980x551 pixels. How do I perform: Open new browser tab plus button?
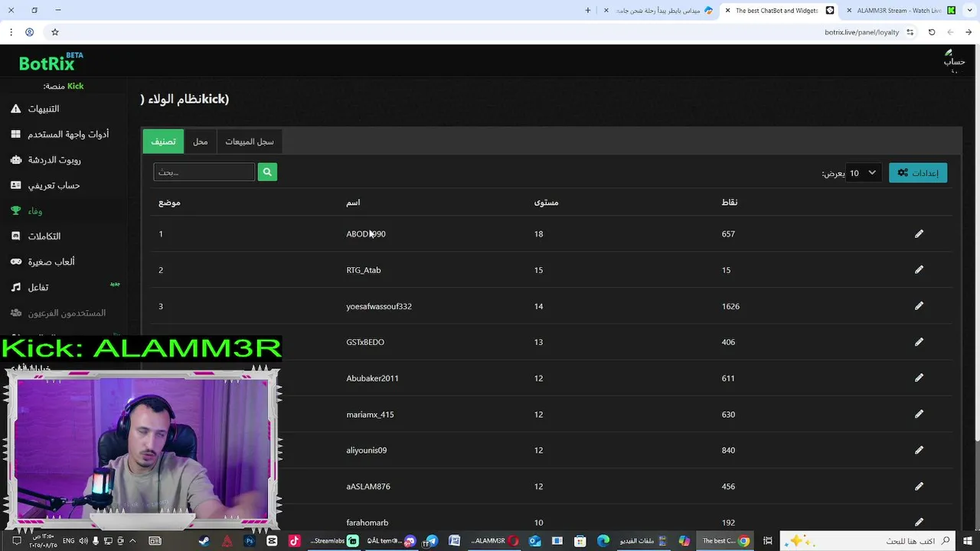(x=588, y=11)
